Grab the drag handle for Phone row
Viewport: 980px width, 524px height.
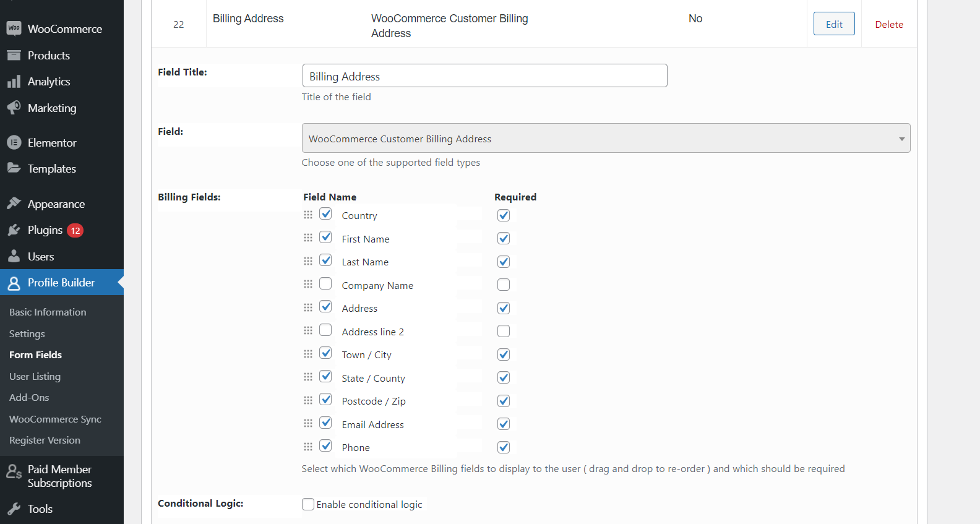(308, 447)
